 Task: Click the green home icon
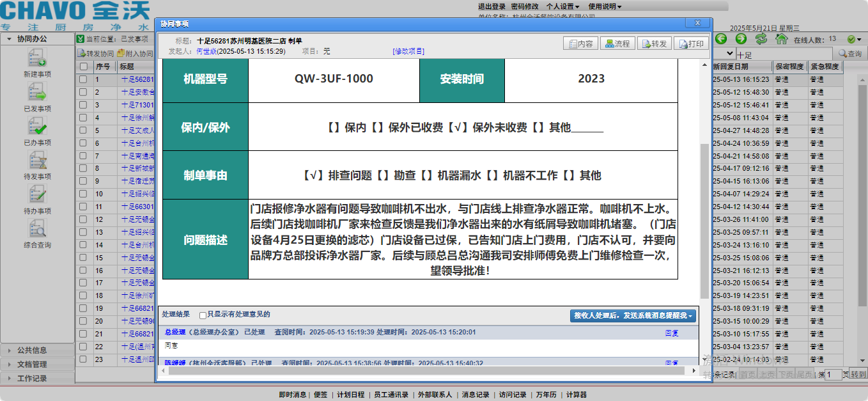point(781,39)
